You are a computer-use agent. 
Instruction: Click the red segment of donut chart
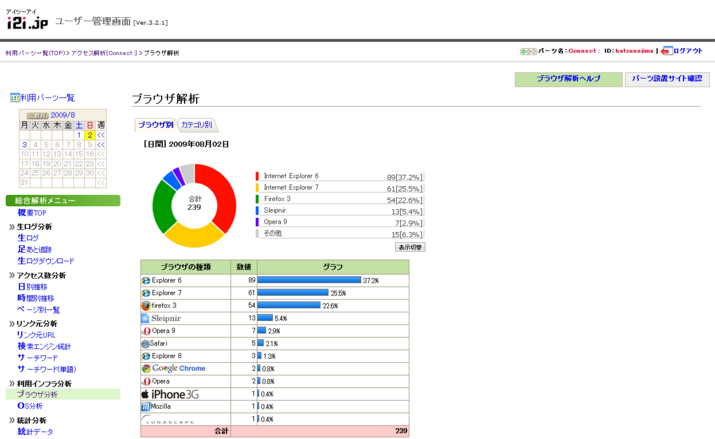coord(223,196)
